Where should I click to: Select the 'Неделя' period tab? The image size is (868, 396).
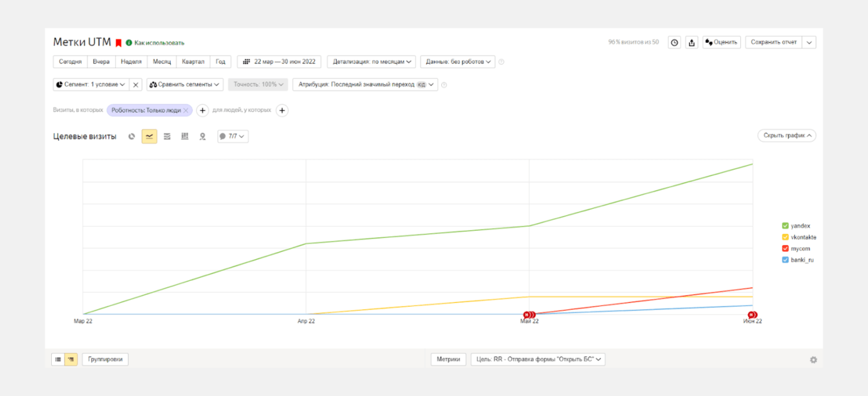[x=131, y=62]
